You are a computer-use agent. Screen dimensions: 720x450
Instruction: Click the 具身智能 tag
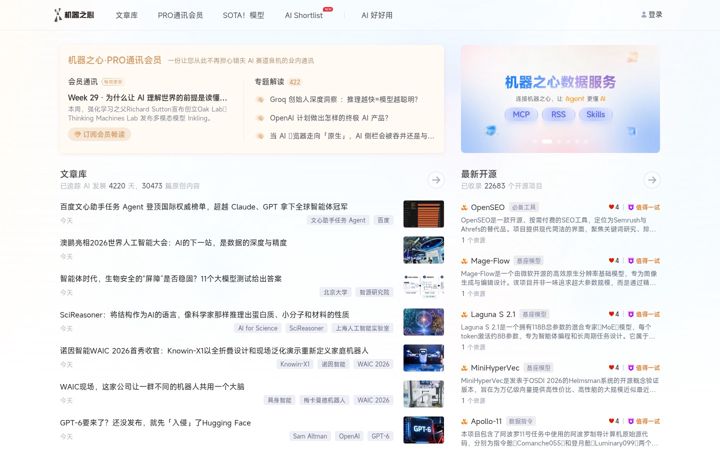pyautogui.click(x=280, y=400)
